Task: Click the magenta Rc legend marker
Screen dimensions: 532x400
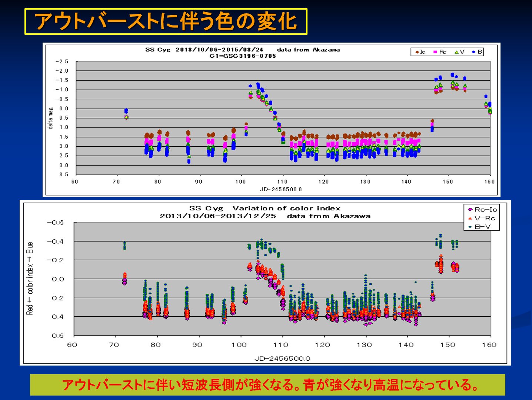Action: [435, 52]
